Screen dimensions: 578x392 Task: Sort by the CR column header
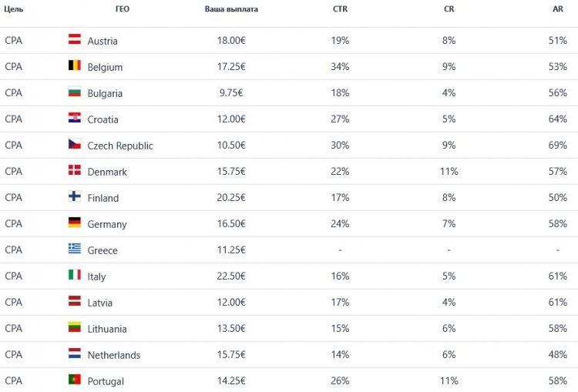coord(449,9)
